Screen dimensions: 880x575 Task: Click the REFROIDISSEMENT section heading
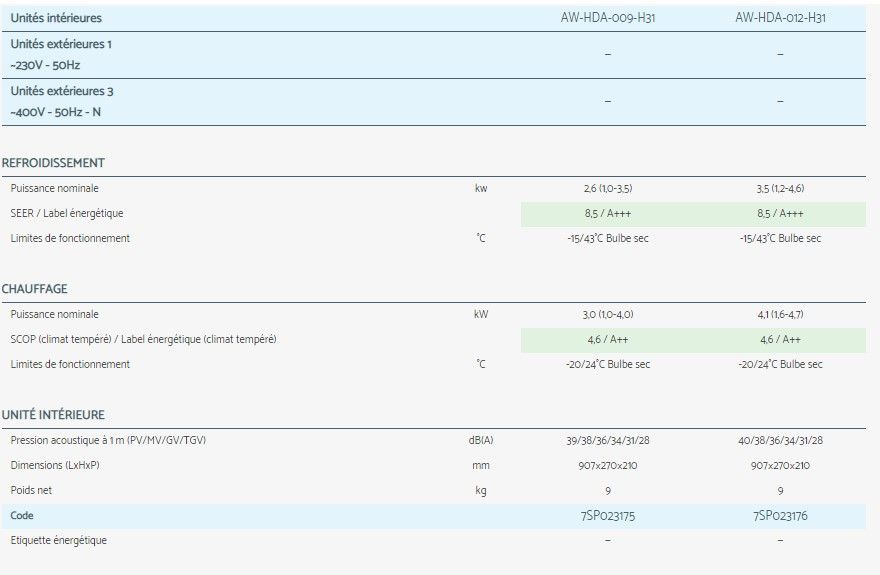(53, 163)
